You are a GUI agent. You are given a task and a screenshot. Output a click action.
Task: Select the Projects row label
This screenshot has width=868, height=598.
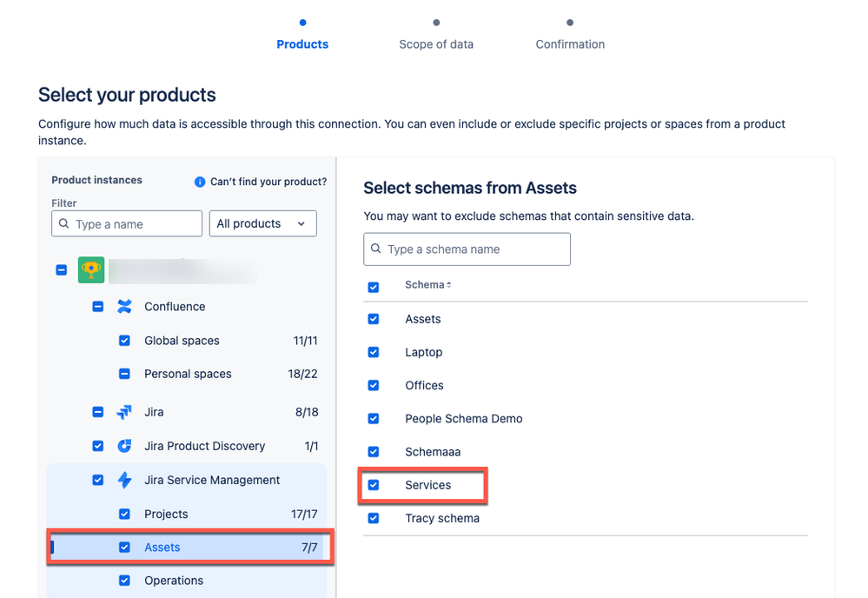pyautogui.click(x=166, y=514)
